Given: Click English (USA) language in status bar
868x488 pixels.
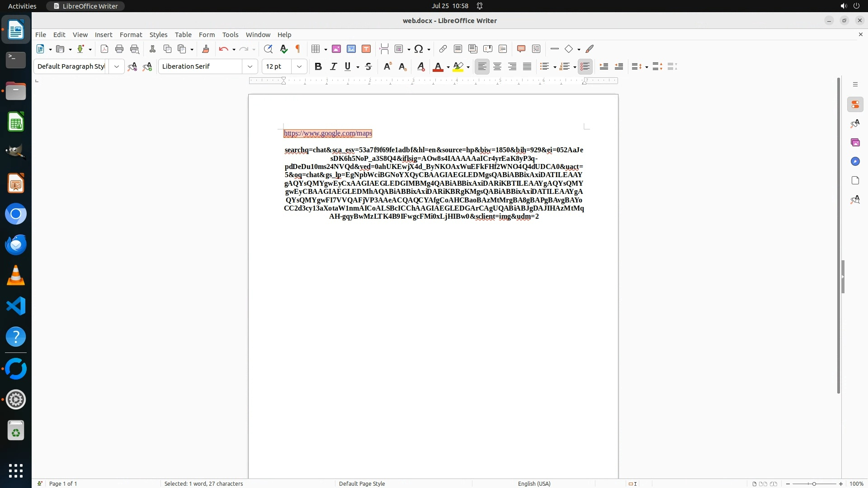Looking at the screenshot, I should point(534,483).
